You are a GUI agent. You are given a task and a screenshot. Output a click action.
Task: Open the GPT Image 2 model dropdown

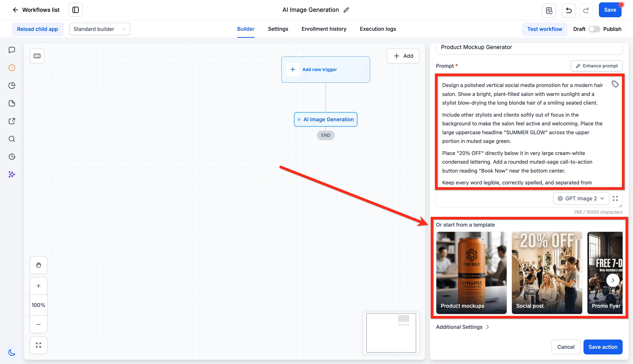[581, 198]
